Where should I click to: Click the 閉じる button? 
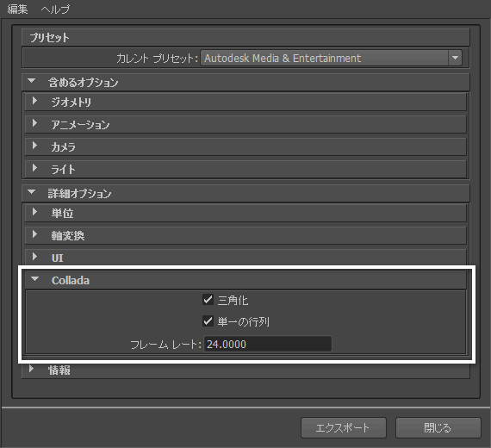438,427
